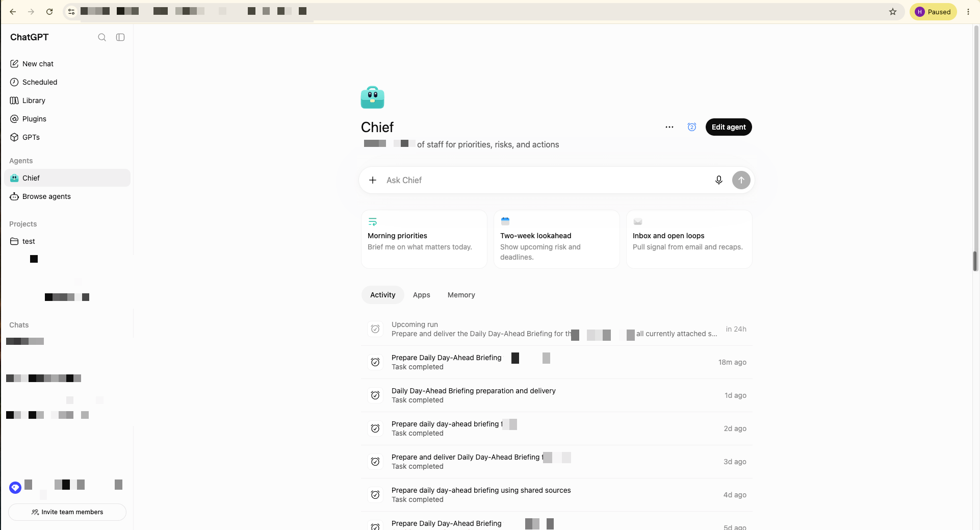This screenshot has width=980, height=530.
Task: Select the Chief agent in sidebar
Action: click(67, 178)
